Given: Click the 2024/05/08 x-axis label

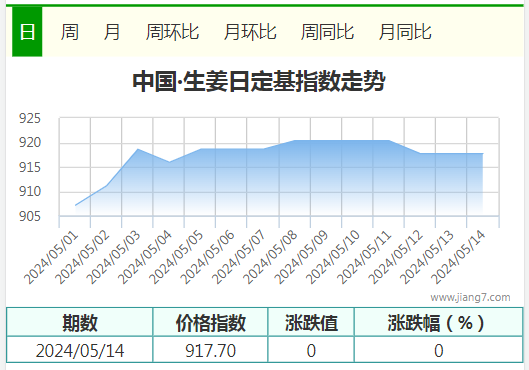Looking at the screenshot, I should 270,257.
